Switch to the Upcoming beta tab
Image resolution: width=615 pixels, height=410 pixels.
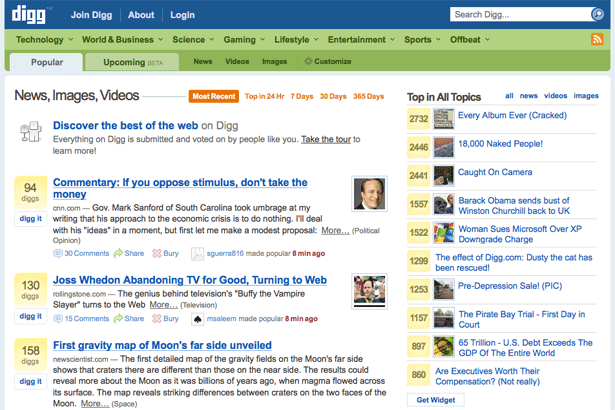coord(132,62)
